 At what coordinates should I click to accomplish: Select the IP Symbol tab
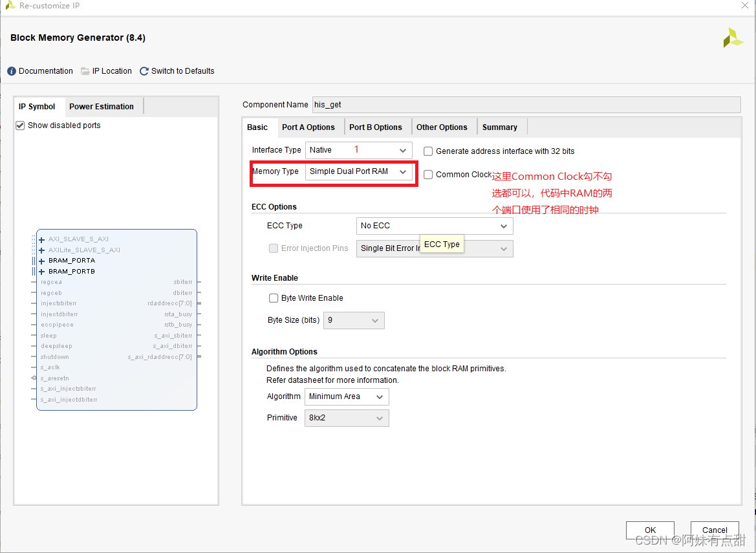point(37,107)
